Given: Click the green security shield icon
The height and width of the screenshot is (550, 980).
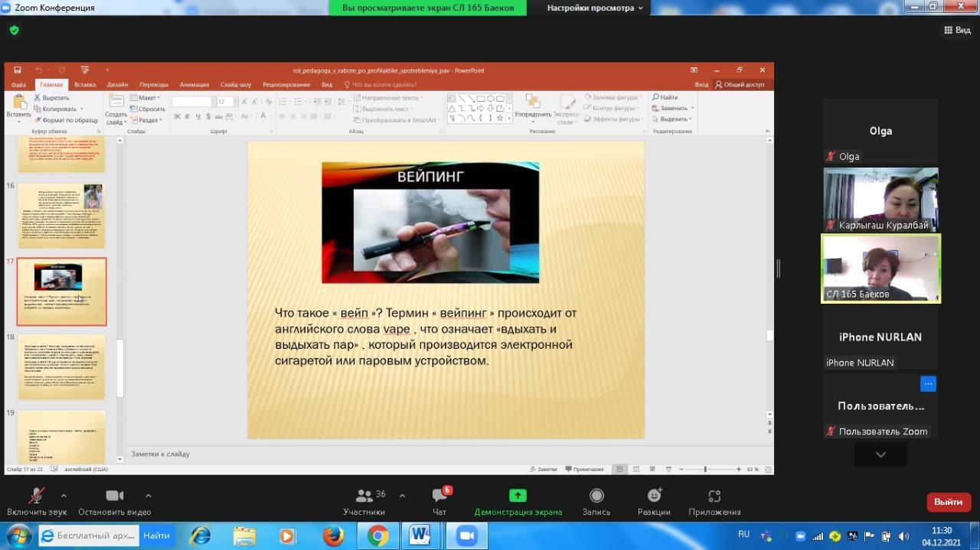Looking at the screenshot, I should click(14, 31).
